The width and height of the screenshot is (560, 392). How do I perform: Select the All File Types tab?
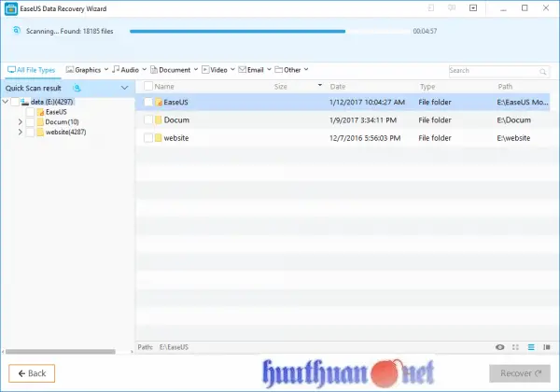[32, 70]
